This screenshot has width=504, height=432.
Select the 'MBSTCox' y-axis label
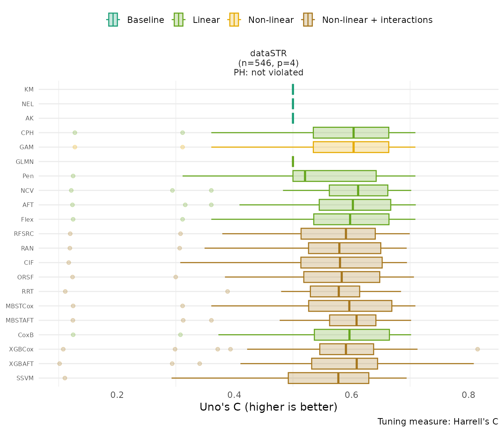coord(19,306)
